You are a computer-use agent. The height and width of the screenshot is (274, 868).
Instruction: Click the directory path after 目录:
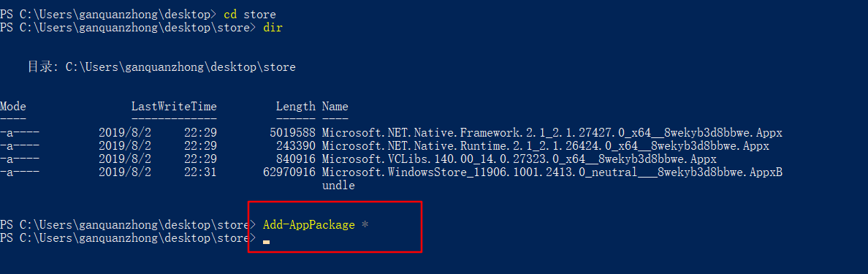(x=180, y=67)
